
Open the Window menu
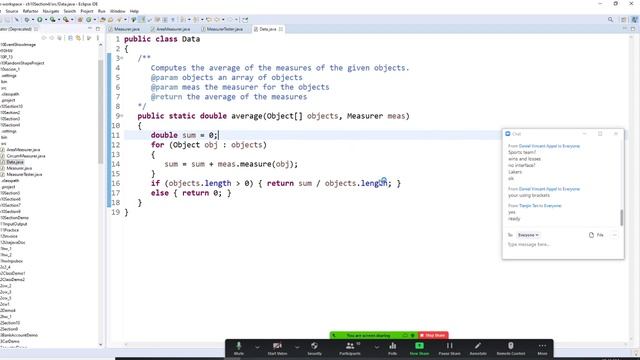[x=118, y=11]
